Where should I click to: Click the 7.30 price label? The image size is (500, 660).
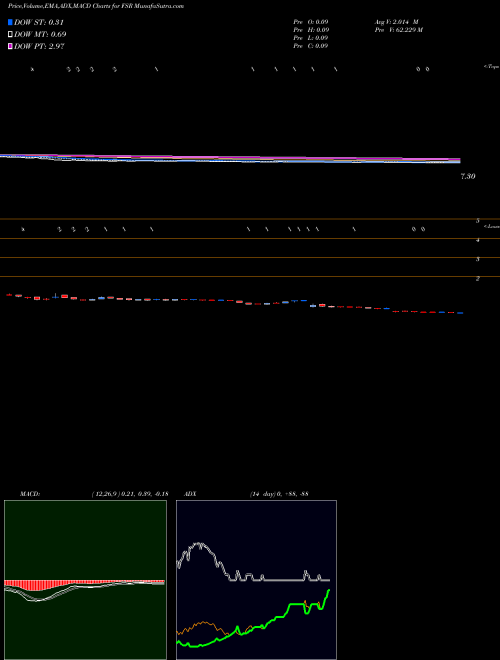pyautogui.click(x=468, y=176)
